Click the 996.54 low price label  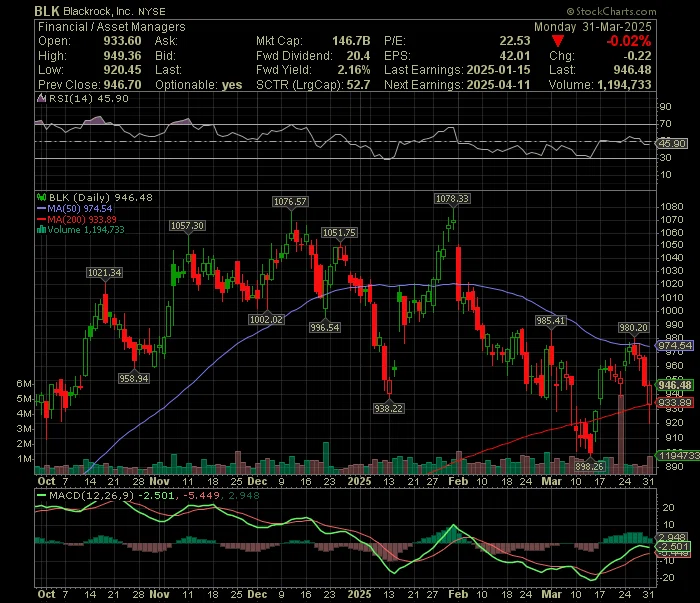(x=325, y=328)
